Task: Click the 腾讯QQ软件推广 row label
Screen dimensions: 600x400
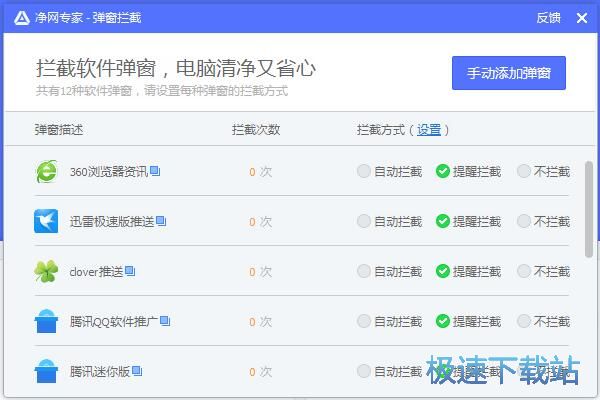Action: click(x=114, y=321)
